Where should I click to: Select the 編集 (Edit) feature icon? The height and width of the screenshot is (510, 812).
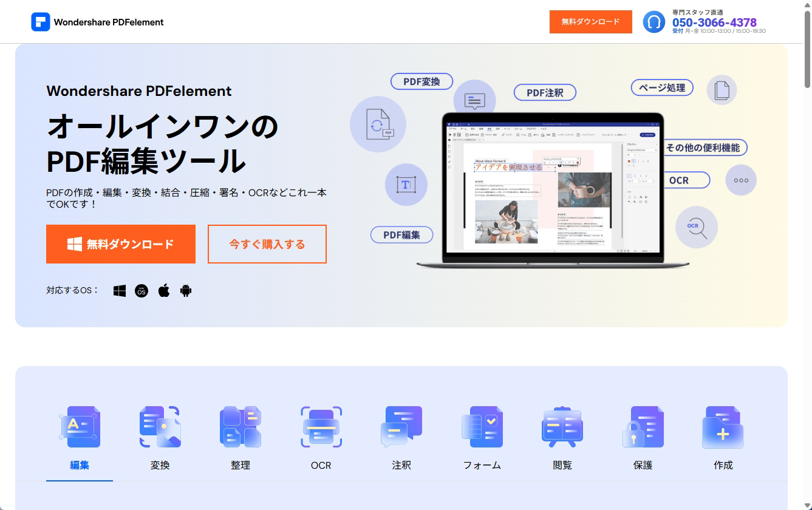[x=80, y=427]
